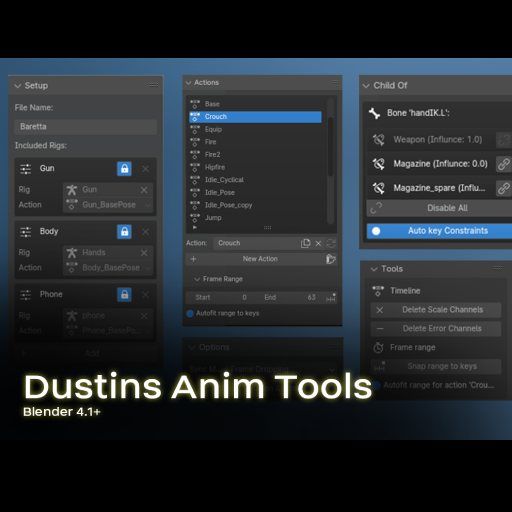Screen dimensions: 512x512
Task: Click the snap range icon beside End
Action: [x=331, y=297]
